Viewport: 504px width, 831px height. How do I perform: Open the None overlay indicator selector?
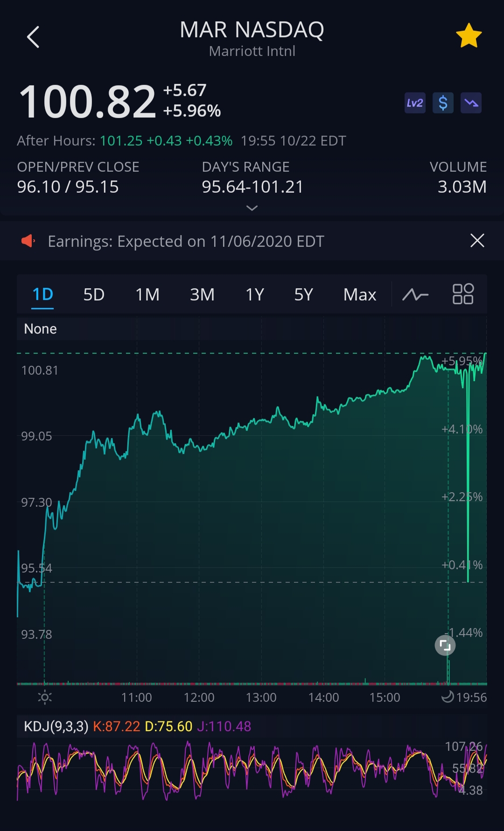[41, 329]
